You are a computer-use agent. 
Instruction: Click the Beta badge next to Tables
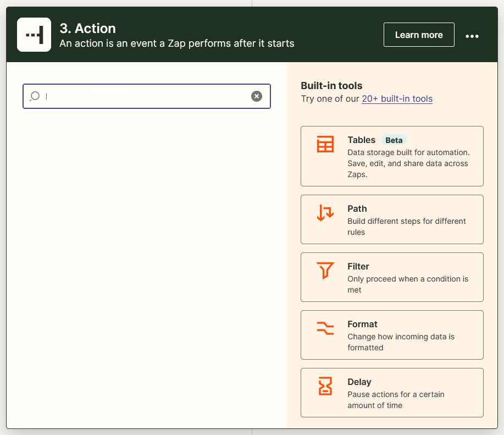(394, 140)
